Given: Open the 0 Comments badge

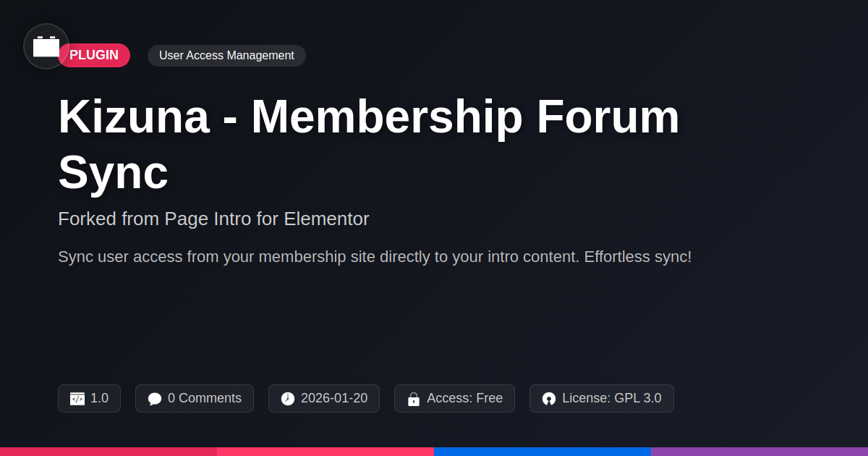Looking at the screenshot, I should pos(195,398).
